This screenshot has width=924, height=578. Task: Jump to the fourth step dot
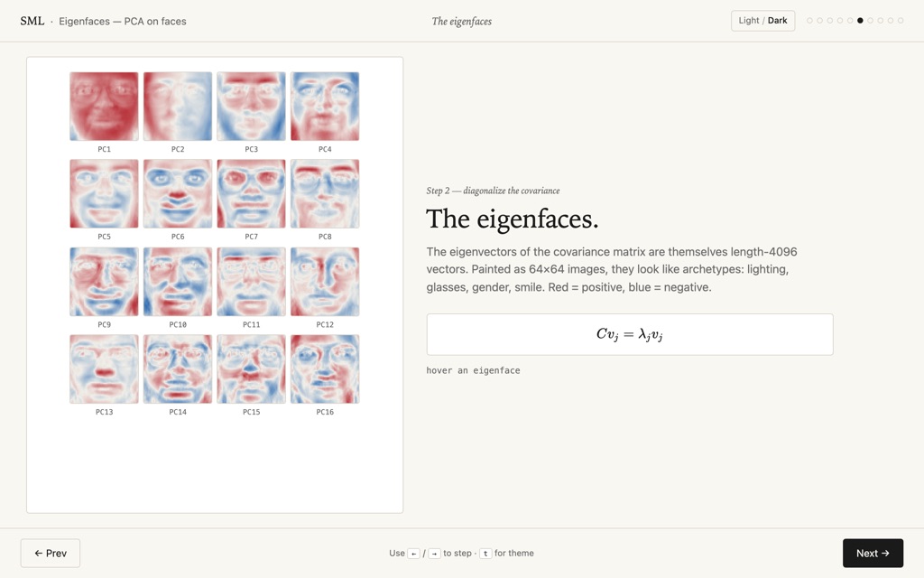coord(840,21)
